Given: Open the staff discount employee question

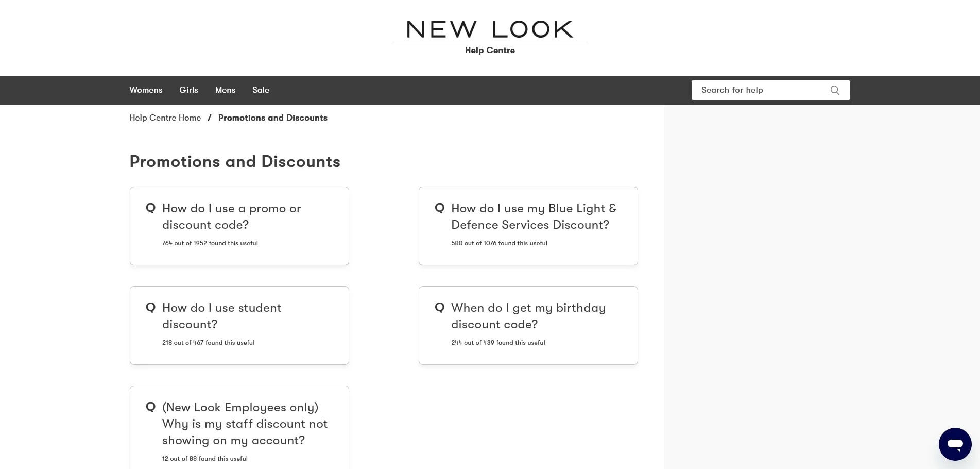Looking at the screenshot, I should coord(245,424).
